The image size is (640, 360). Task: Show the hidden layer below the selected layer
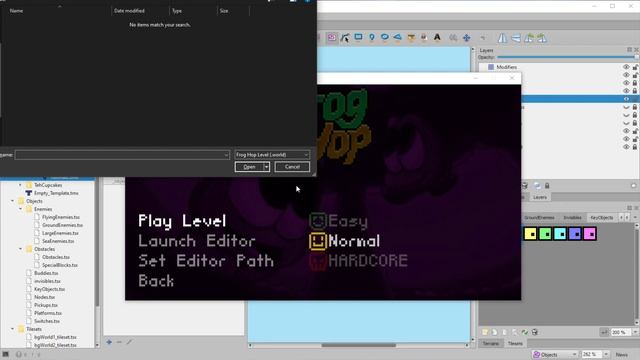626,107
